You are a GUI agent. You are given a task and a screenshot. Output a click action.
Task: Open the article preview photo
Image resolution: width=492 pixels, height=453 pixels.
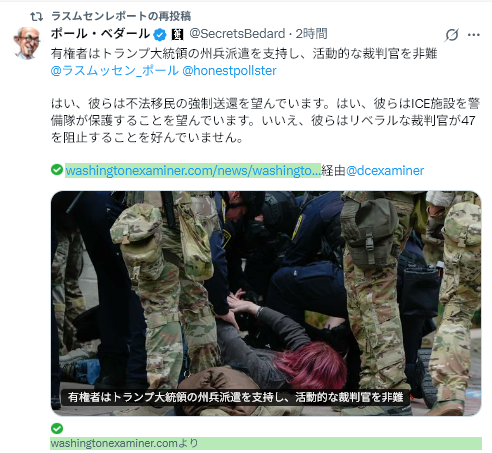pos(266,303)
